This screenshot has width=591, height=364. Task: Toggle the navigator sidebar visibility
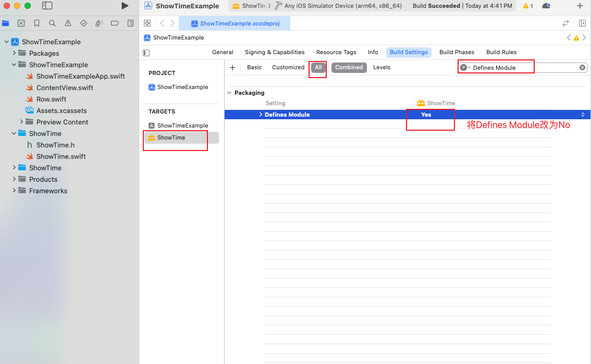point(47,6)
